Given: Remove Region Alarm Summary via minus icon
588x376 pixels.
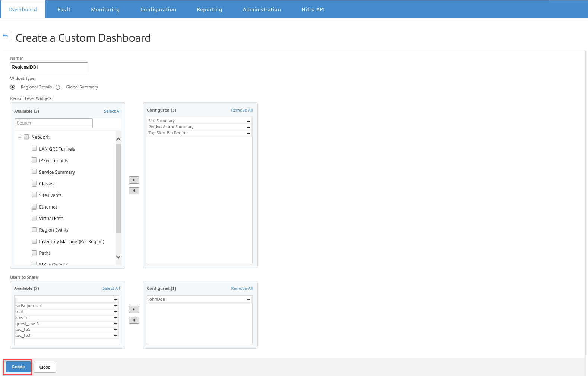Looking at the screenshot, I should point(249,127).
